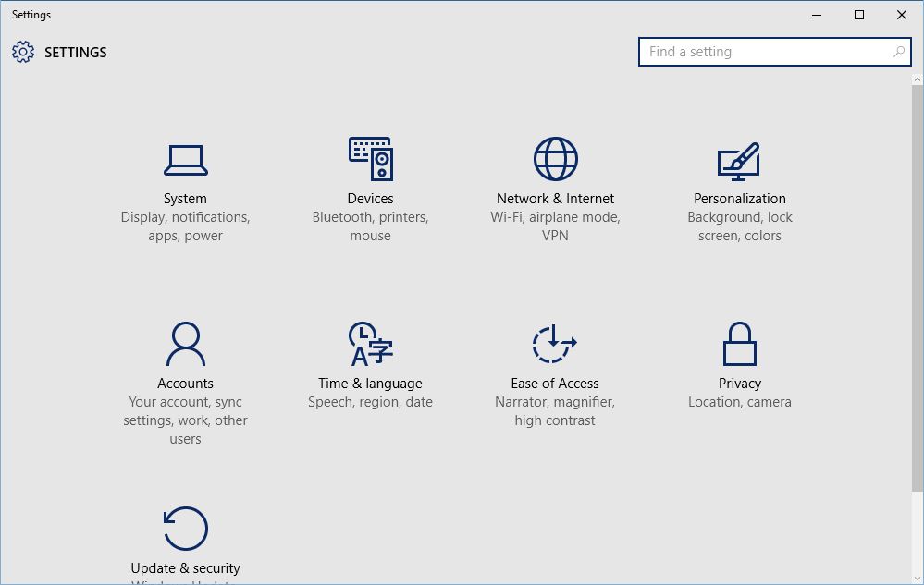Click the vertical scrollbar thumb
The height and width of the screenshot is (585, 924).
pyautogui.click(x=918, y=287)
